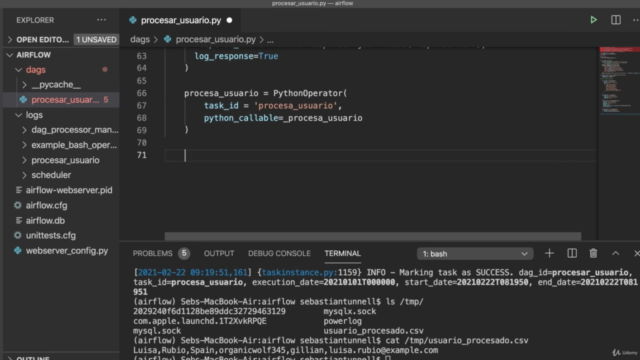Screen dimensions: 640x360
Task: Open the 1: bash terminal selector dropdown
Action: coord(475,254)
